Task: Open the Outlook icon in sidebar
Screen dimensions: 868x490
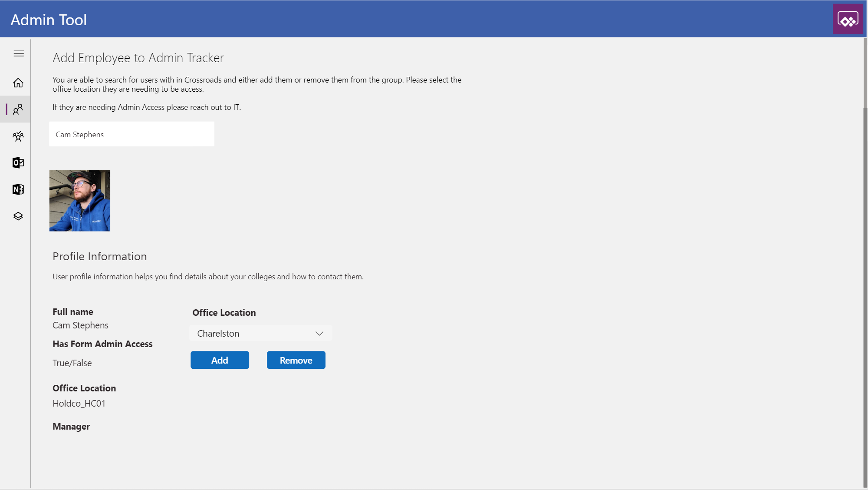Action: click(18, 163)
